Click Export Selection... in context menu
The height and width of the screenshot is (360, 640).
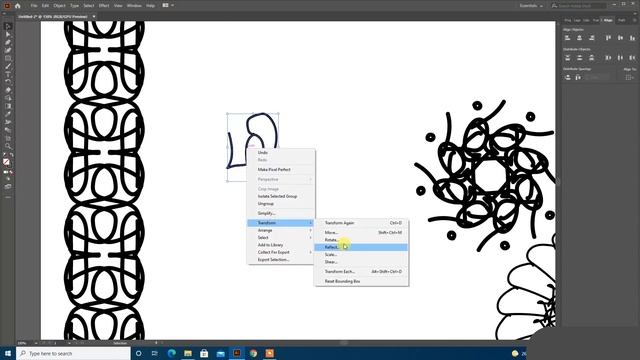point(281,260)
